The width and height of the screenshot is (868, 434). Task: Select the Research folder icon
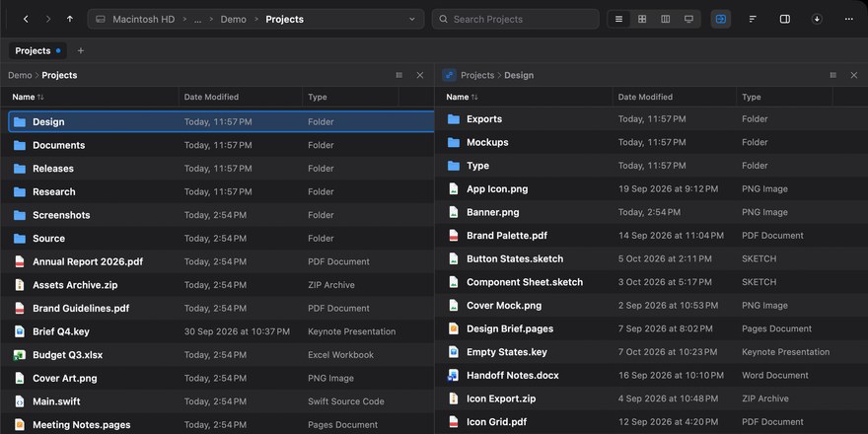pyautogui.click(x=20, y=191)
